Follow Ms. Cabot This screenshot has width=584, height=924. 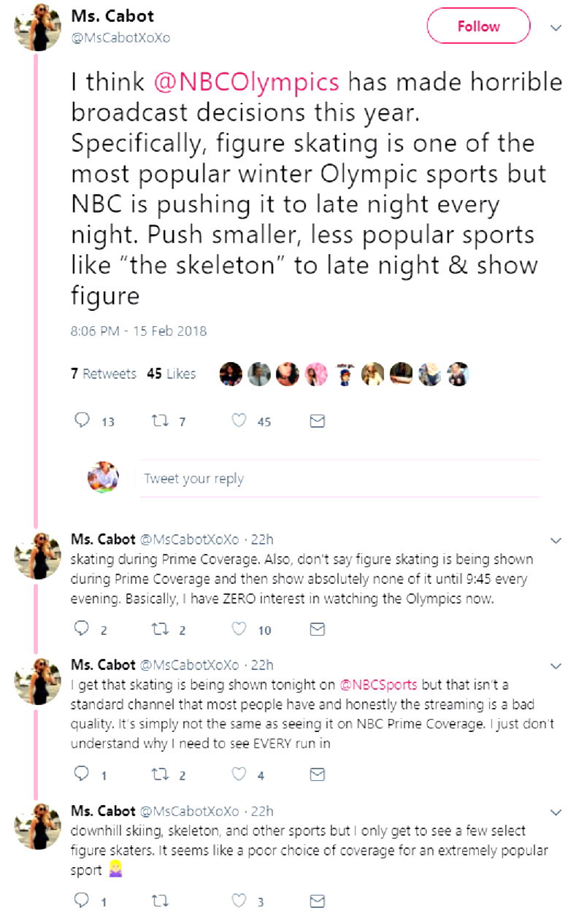(478, 26)
